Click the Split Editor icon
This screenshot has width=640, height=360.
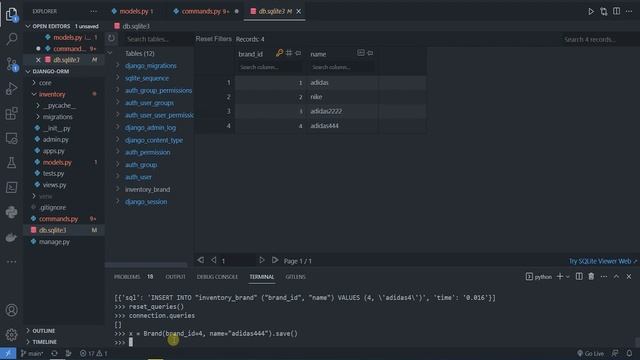(x=616, y=11)
